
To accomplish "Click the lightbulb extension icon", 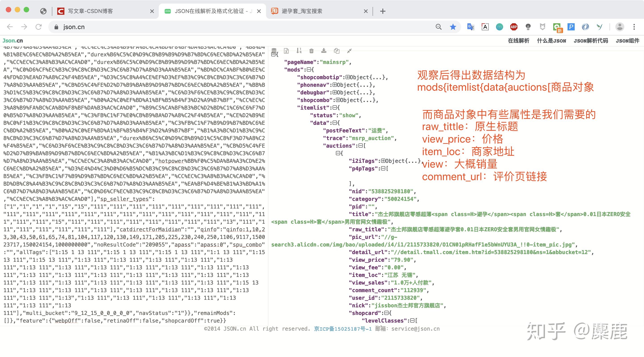I will click(x=528, y=27).
